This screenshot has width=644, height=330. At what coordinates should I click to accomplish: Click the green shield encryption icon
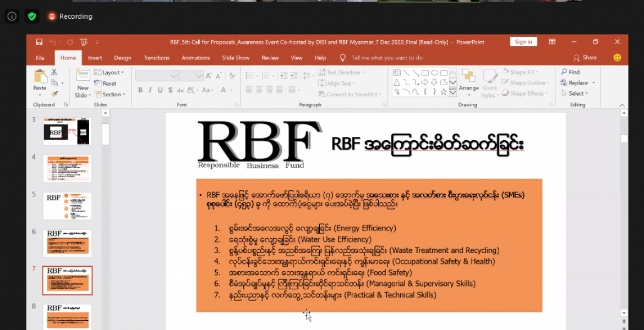[x=32, y=16]
